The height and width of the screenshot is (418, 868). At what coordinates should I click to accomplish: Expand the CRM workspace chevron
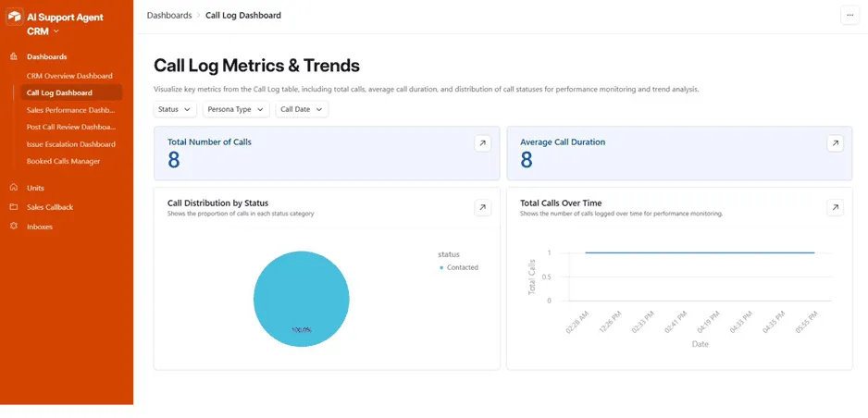coord(56,31)
